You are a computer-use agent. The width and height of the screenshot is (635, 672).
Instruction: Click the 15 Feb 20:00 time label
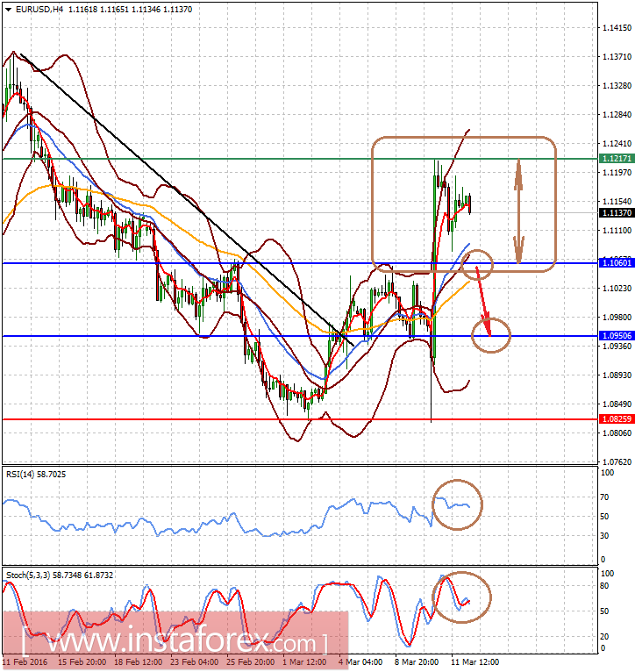(82, 662)
